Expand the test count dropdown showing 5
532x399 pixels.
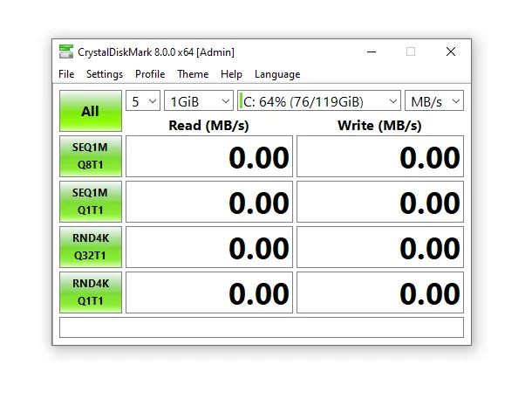coord(143,101)
